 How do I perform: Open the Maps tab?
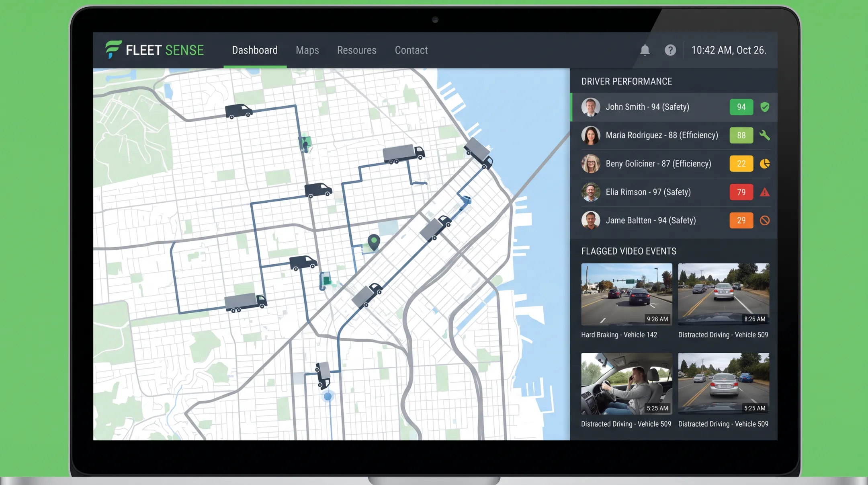307,50
